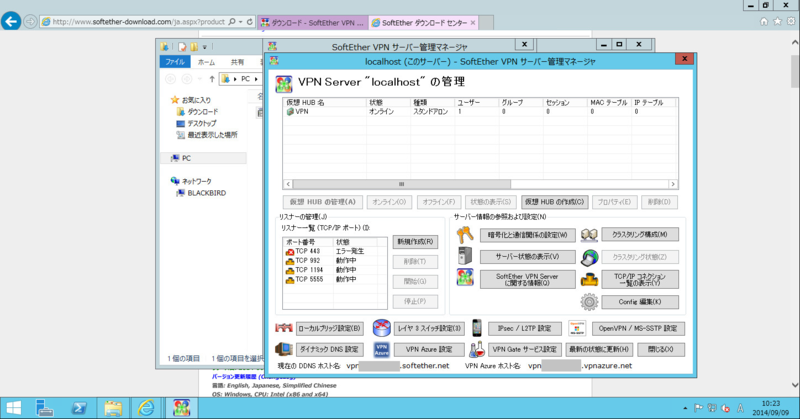
Task: Click the browser refresh icon in address bar
Action: pos(249,22)
